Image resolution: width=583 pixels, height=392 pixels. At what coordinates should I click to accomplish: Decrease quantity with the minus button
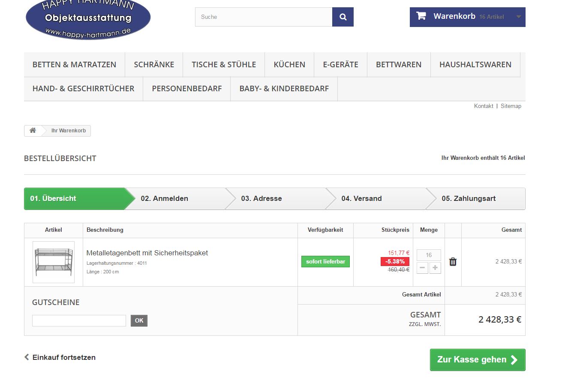tap(422, 268)
